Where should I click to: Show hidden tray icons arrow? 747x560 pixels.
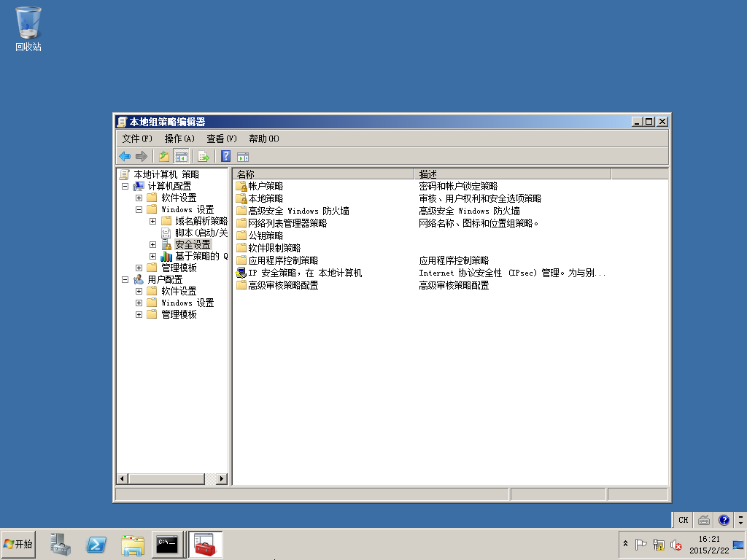click(x=625, y=543)
